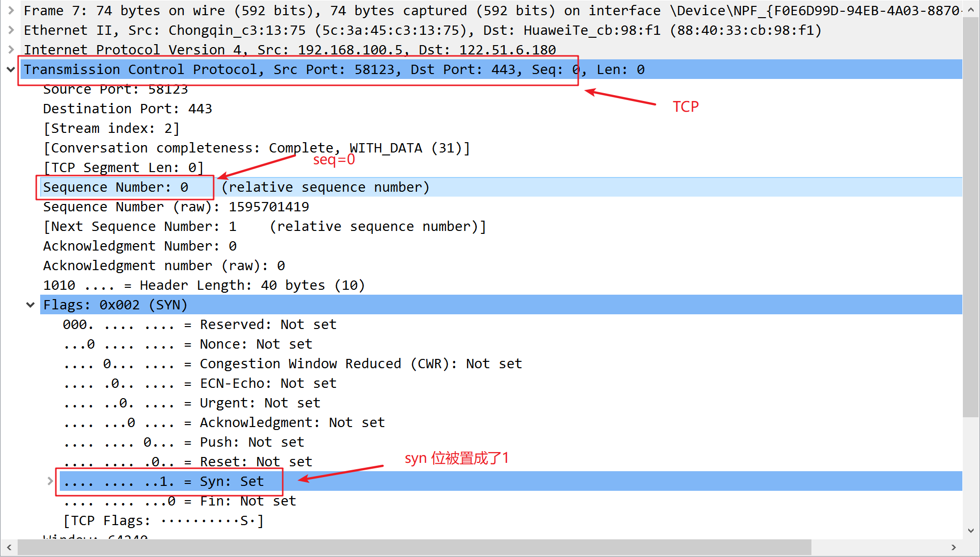Image resolution: width=980 pixels, height=557 pixels.
Task: Click the horizontal scrollbar right arrow
Action: coord(953,547)
